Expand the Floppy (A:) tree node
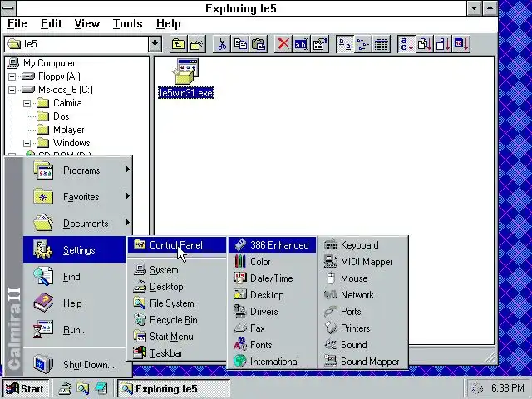Screen dimensions: 532x399 point(12,76)
